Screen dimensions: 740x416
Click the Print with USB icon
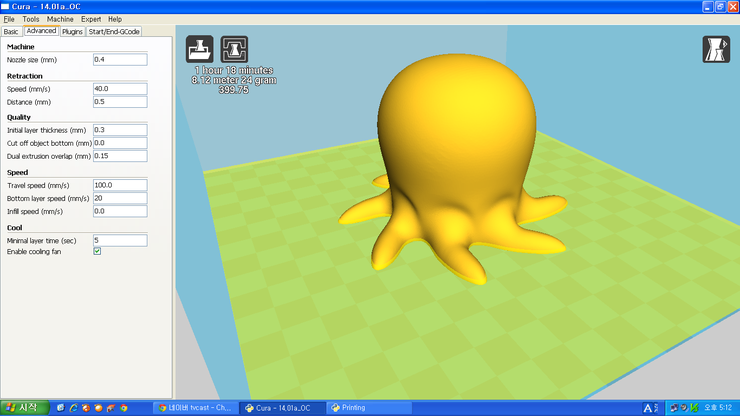pyautogui.click(x=235, y=50)
